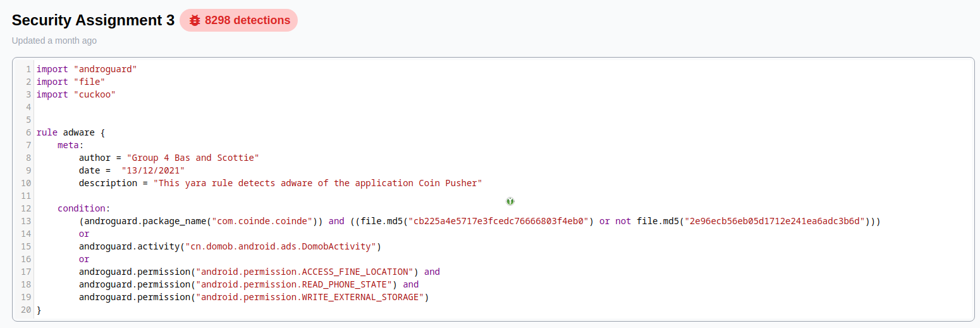Viewport: 980px width, 328px height.
Task: Click the description string about Coin Pusher
Action: 318,183
